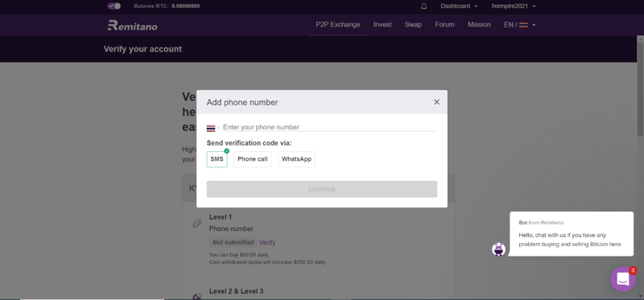Go to P2P Exchange tab
Screen dimensions: 644x300
point(337,25)
